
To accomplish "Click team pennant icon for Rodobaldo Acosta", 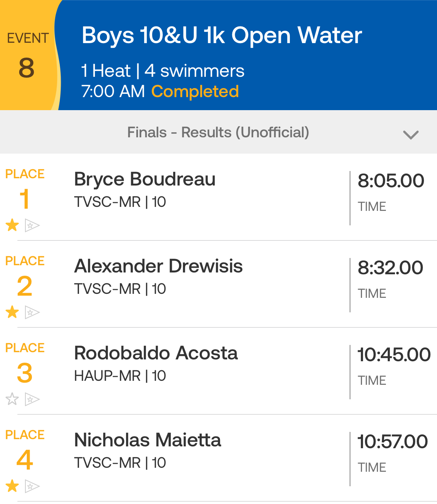I will tap(32, 399).
